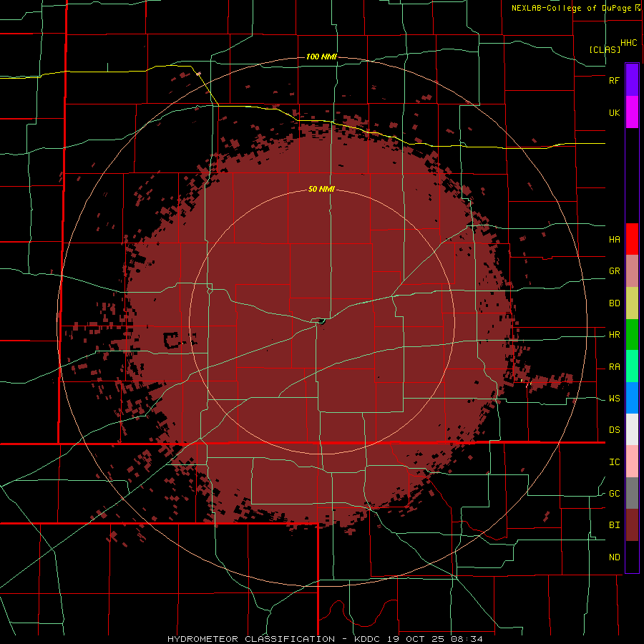Image resolution: width=644 pixels, height=644 pixels.
Task: Pick the BI dark red legend swatch
Action: 632,525
